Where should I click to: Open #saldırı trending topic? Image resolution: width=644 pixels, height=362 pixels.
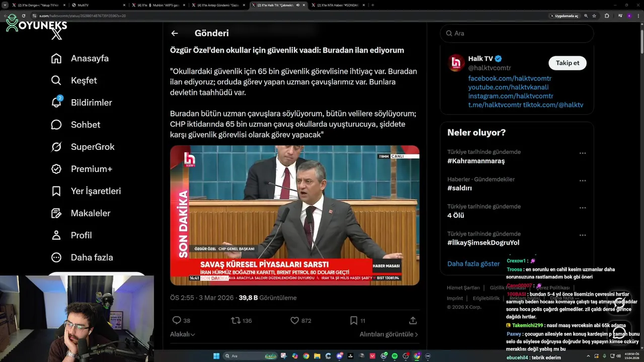pos(459,188)
